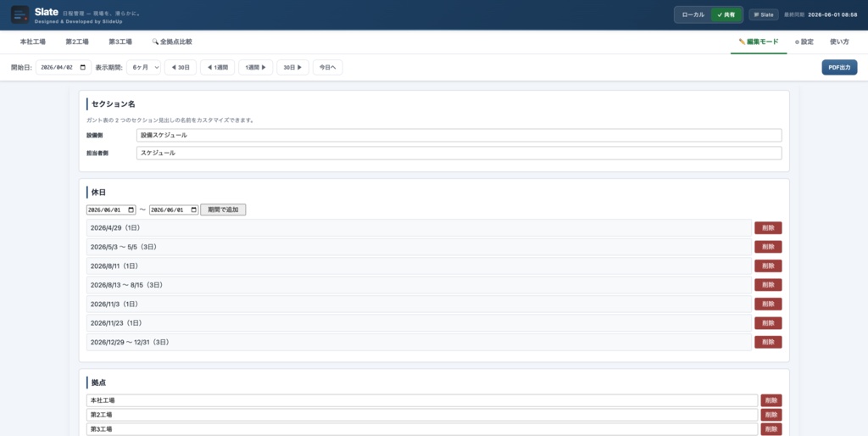Open the 表示期間 6ヶ月 dropdown
The height and width of the screenshot is (436, 868).
point(143,68)
